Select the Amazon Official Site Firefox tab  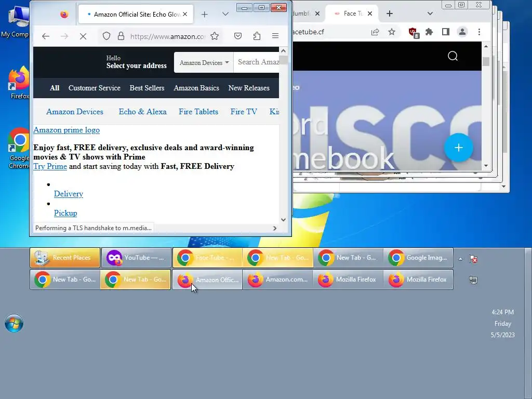click(x=136, y=14)
